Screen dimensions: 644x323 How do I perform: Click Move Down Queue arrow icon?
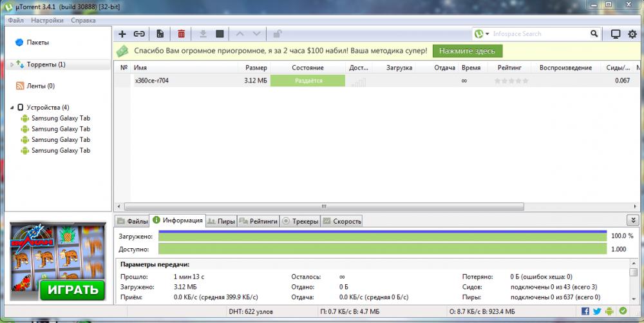257,34
